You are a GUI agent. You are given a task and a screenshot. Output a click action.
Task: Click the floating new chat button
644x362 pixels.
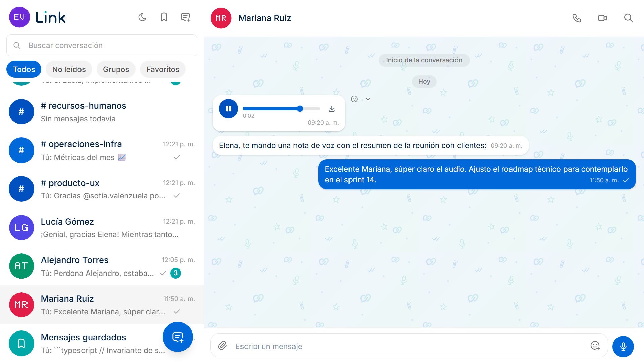coord(178,337)
